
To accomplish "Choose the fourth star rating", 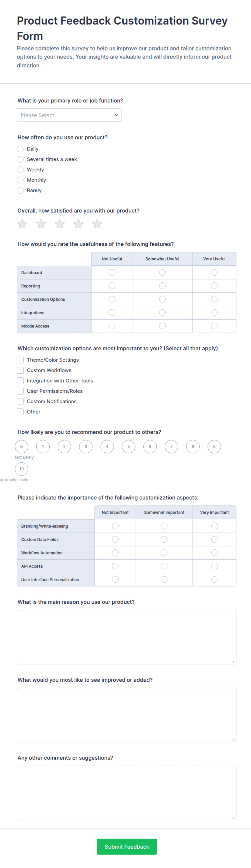I will (x=78, y=224).
